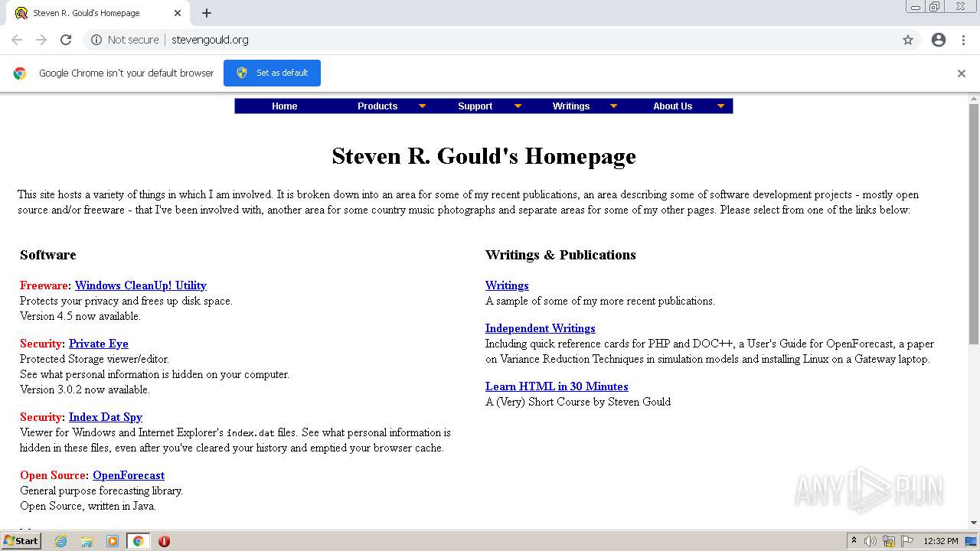Open the Writings menu item
Viewport: 980px width, 551px height.
pyautogui.click(x=571, y=106)
